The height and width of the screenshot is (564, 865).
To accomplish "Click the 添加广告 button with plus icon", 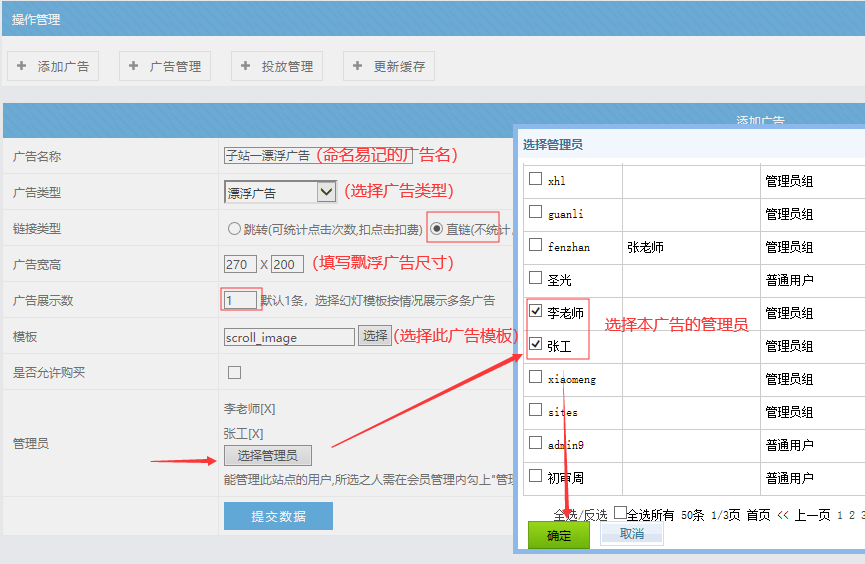I will 53,66.
